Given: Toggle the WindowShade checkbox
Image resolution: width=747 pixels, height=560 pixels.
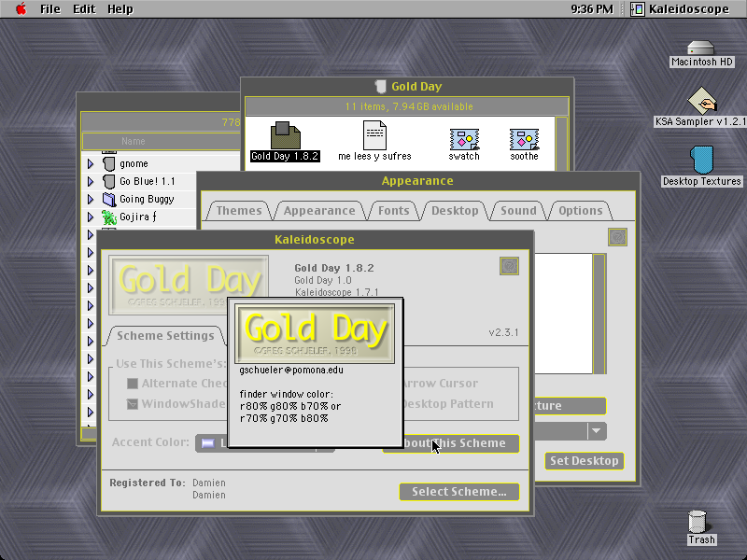Looking at the screenshot, I should 133,404.
